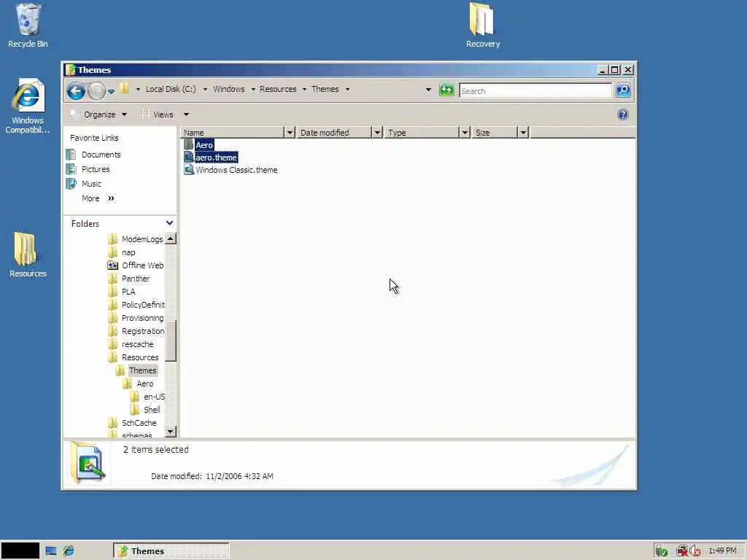Select the Windows Classic.theme file icon

tap(189, 169)
